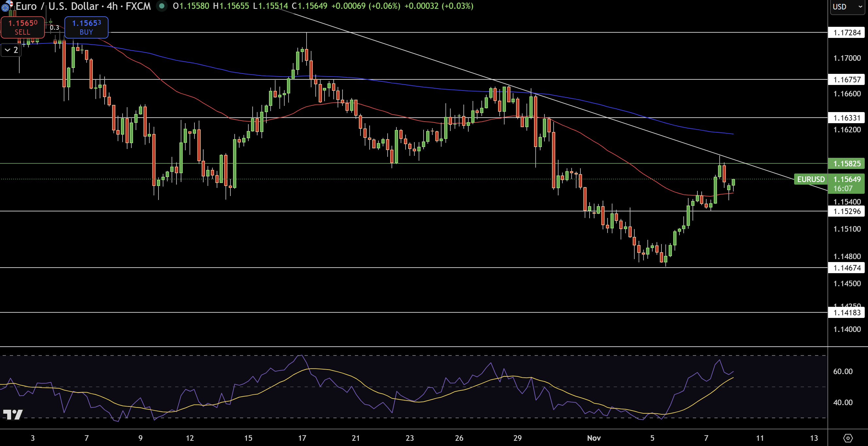Click the 0.3 spread value

tap(54, 28)
